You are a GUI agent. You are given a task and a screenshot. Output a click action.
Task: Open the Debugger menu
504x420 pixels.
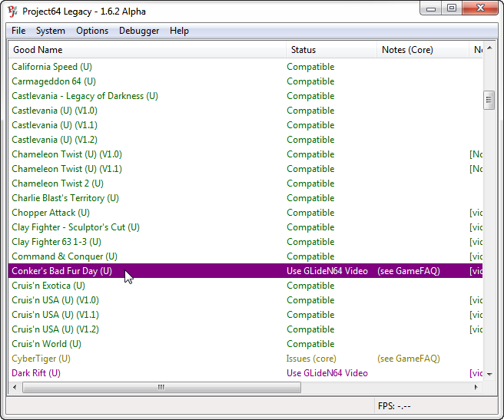pyautogui.click(x=139, y=31)
